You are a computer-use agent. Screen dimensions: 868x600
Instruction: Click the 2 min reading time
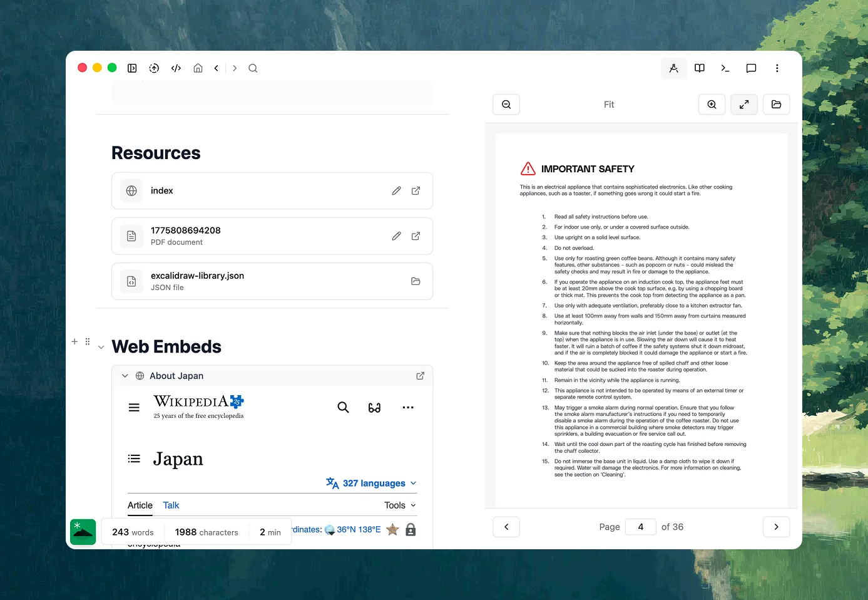(x=270, y=532)
